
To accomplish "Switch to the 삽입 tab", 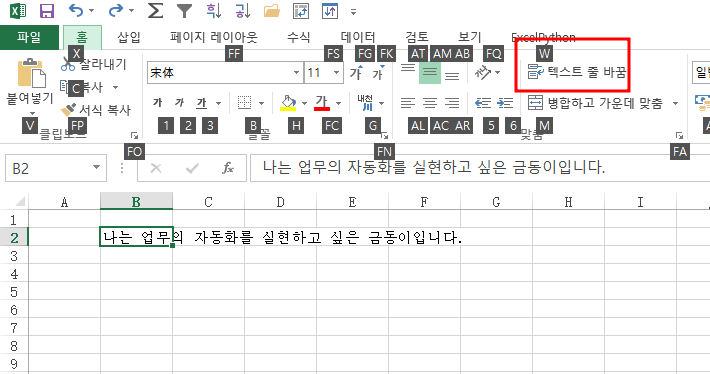I will click(x=129, y=37).
